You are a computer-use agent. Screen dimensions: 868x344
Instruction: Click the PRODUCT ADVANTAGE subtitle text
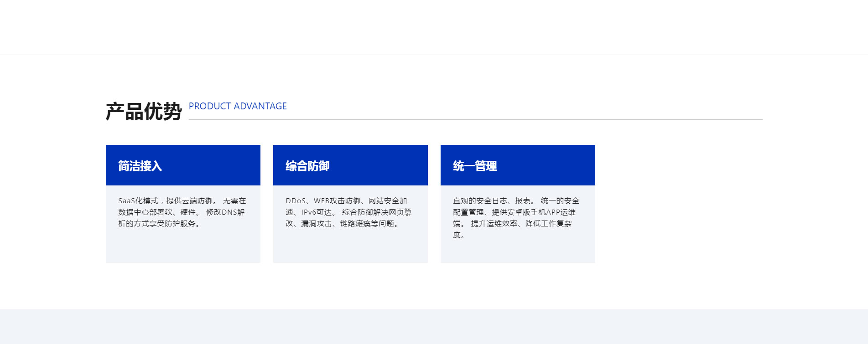238,106
